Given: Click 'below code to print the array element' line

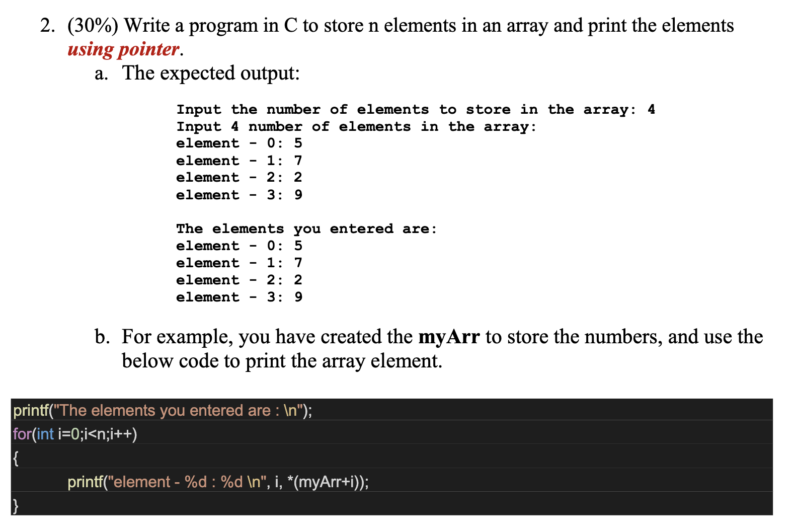Looking at the screenshot, I should [x=282, y=361].
